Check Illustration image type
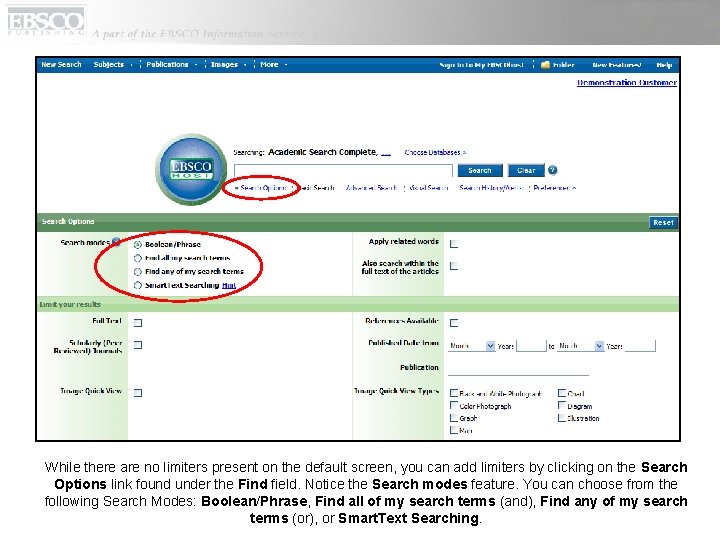Viewport: 720px width, 540px height. coord(562,418)
